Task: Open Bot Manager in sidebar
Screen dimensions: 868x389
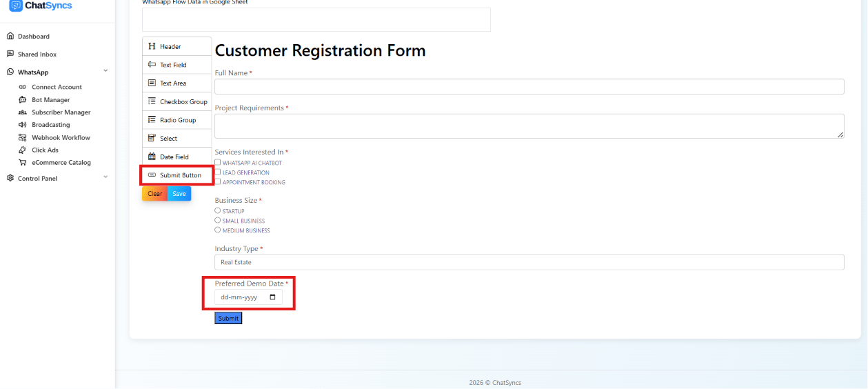Action: point(51,100)
